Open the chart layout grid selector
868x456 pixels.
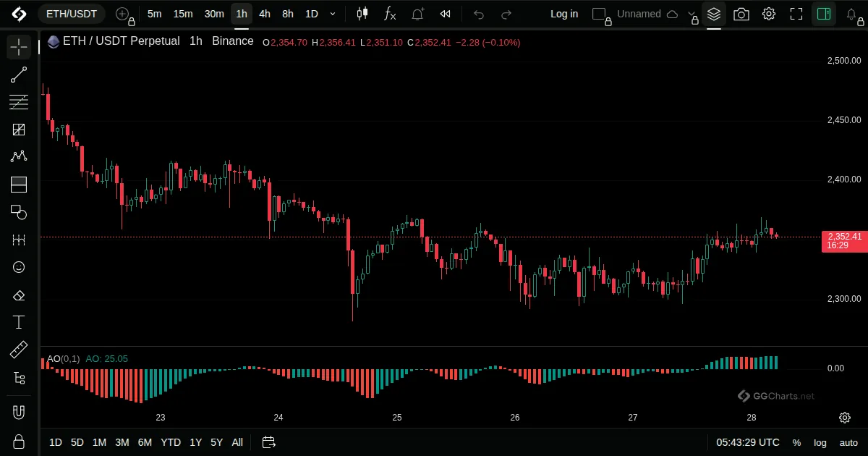pyautogui.click(x=600, y=14)
